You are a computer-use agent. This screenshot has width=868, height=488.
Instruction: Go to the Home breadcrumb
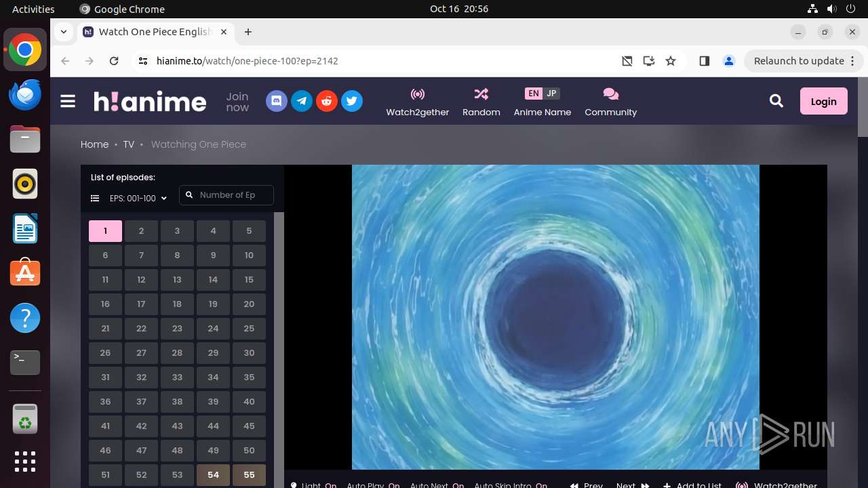(x=94, y=144)
